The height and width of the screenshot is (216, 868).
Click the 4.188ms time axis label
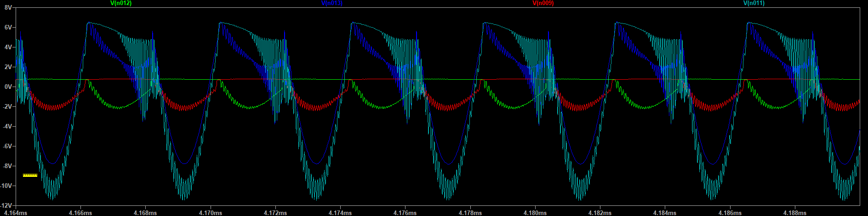coord(794,213)
